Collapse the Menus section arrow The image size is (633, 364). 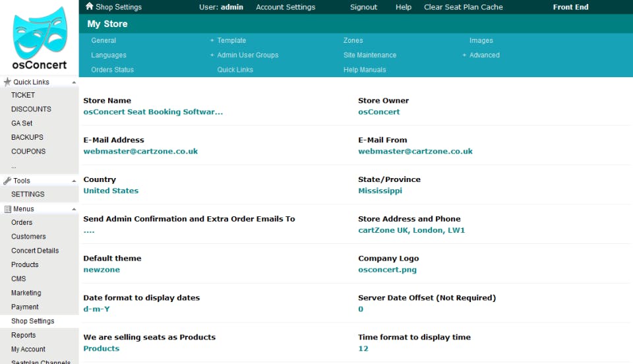click(x=74, y=209)
